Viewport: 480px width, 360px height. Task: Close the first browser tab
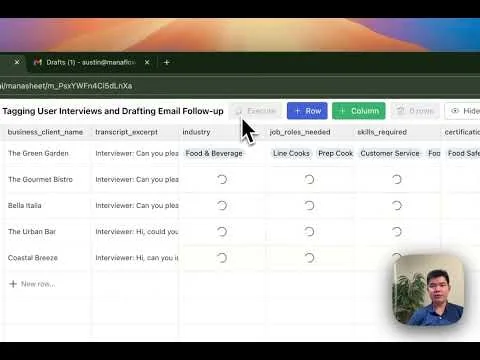click(17, 62)
